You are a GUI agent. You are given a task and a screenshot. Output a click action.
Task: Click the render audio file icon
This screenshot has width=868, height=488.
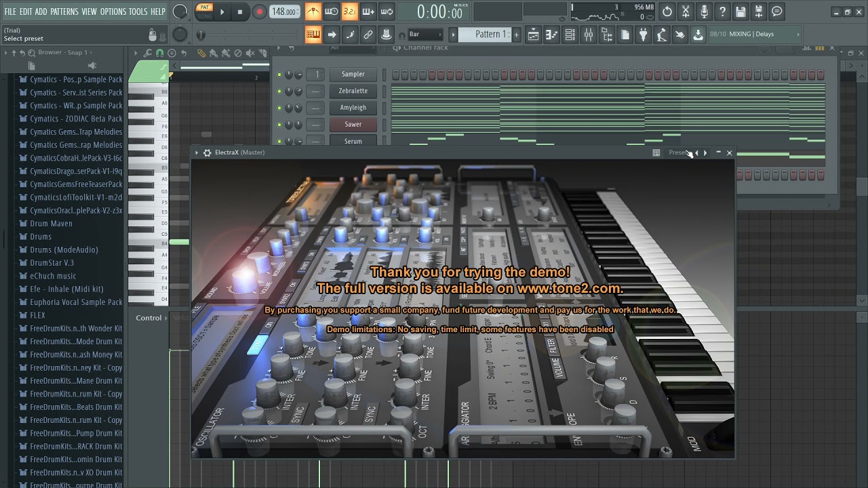(x=759, y=12)
